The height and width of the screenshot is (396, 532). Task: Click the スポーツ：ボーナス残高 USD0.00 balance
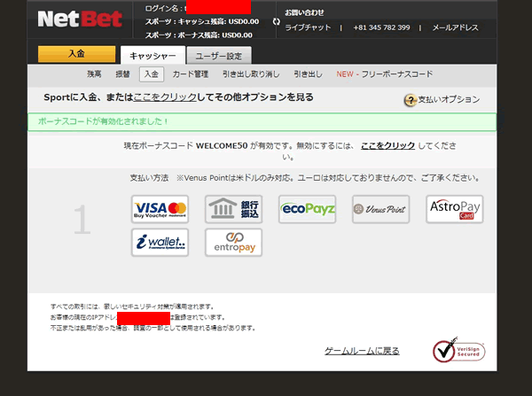pyautogui.click(x=199, y=35)
